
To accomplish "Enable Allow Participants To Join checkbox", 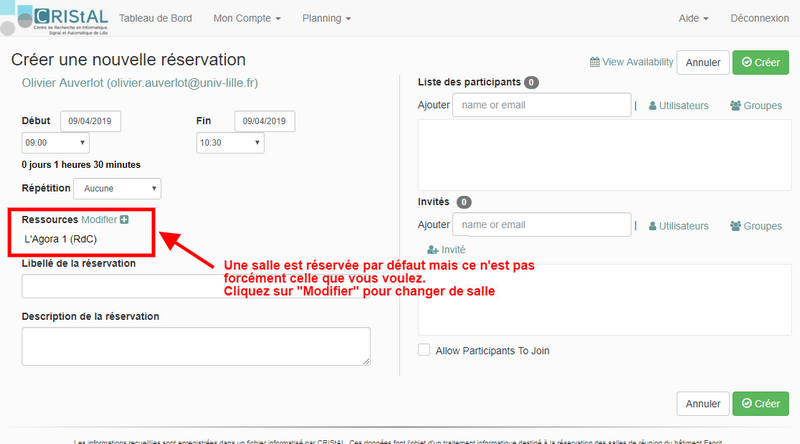I will (x=424, y=350).
